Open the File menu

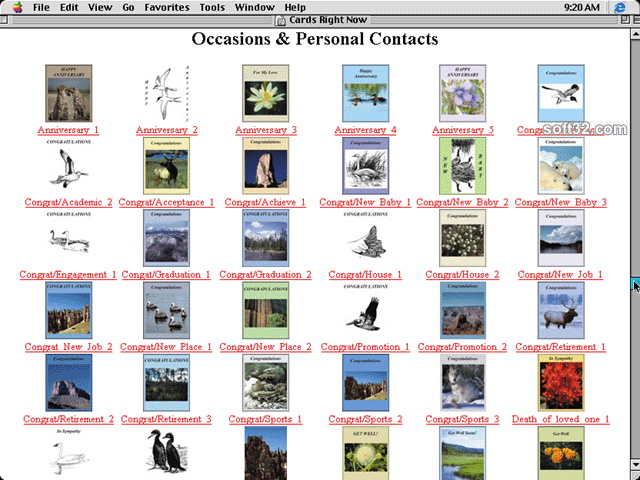point(41,7)
